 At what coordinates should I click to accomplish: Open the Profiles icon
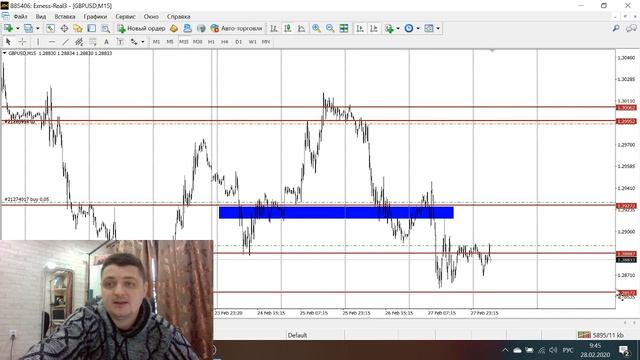28,28
